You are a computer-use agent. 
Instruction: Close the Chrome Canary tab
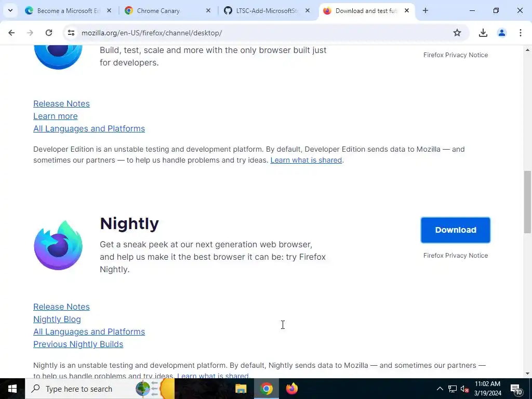(208, 10)
